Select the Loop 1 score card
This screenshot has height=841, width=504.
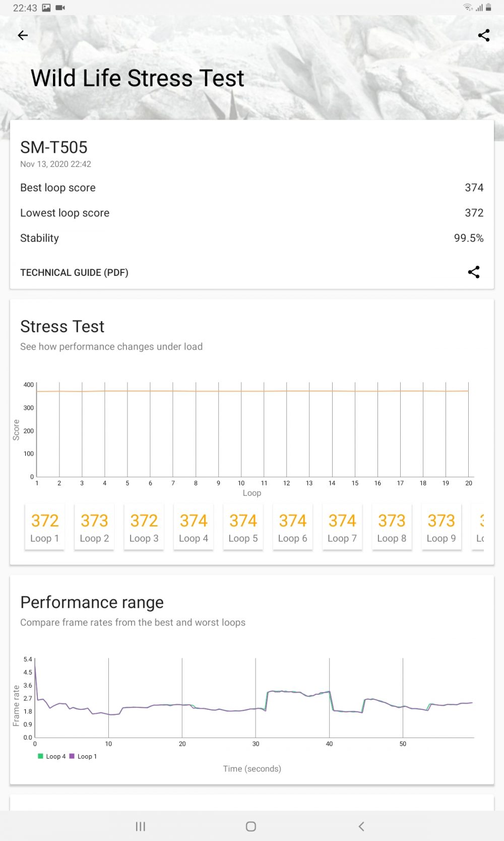click(x=45, y=527)
